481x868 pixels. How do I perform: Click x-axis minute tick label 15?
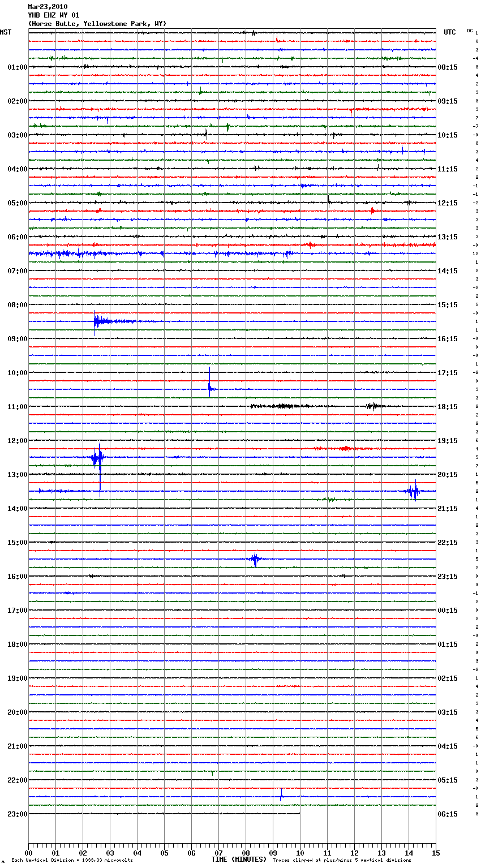[x=436, y=853]
